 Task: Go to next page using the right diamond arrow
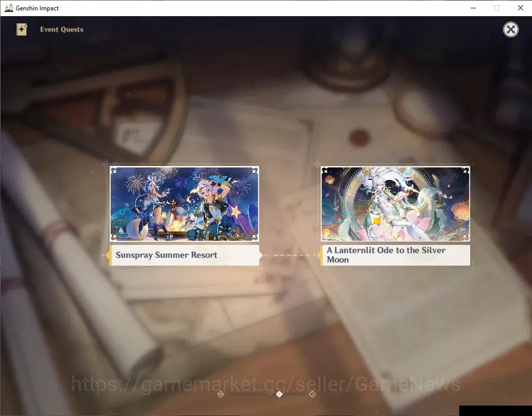coord(312,394)
